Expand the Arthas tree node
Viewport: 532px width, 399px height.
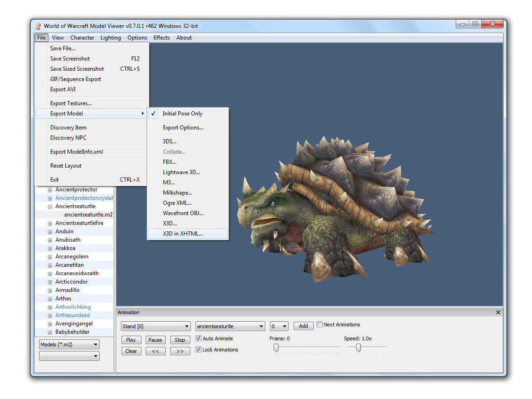[x=50, y=299]
